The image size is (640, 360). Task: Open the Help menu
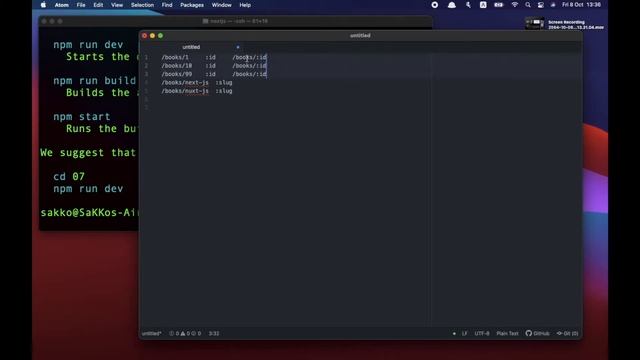click(245, 5)
